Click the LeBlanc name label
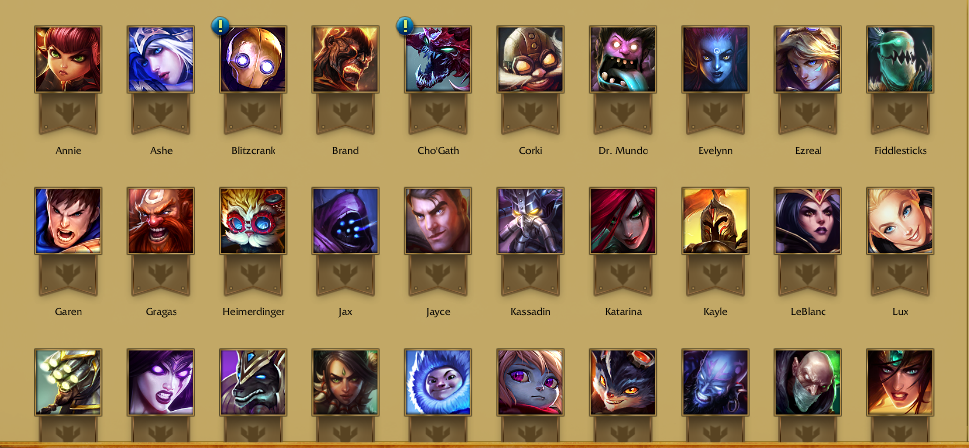The image size is (969, 448). coord(808,311)
